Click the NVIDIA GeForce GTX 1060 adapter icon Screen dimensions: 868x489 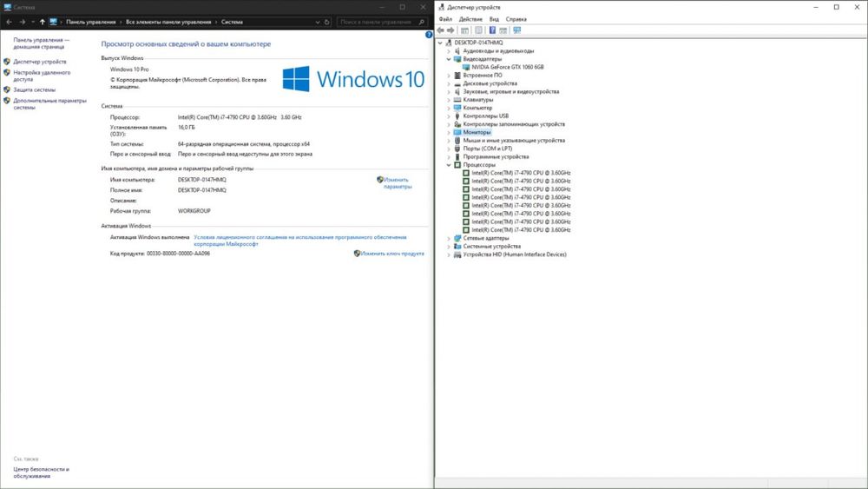click(466, 67)
